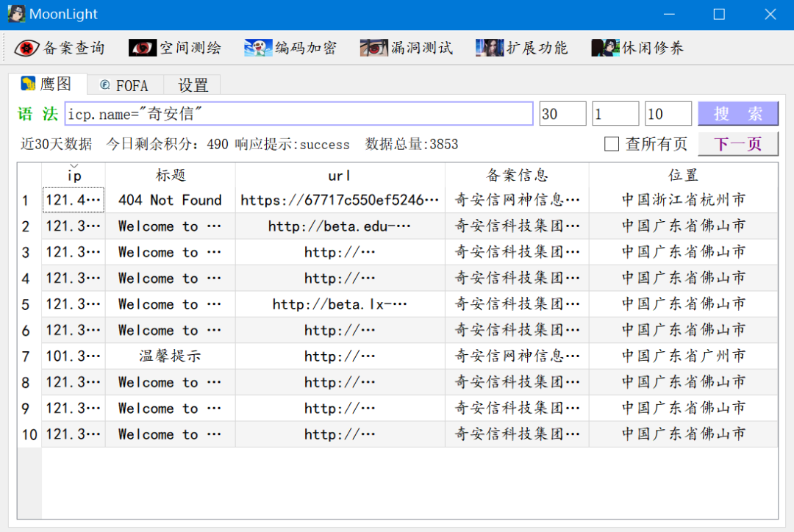Select row 2's 中国广东省佛山市 location cell
Image resolution: width=794 pixels, height=532 pixels.
click(683, 226)
